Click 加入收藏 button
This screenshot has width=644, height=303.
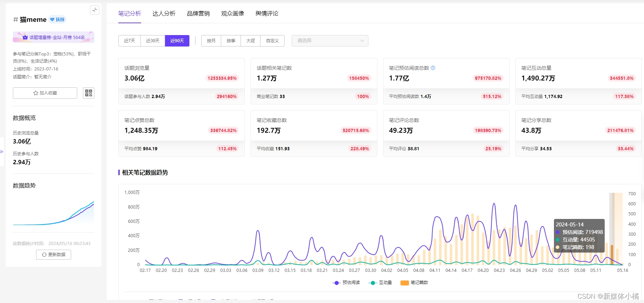[x=45, y=93]
